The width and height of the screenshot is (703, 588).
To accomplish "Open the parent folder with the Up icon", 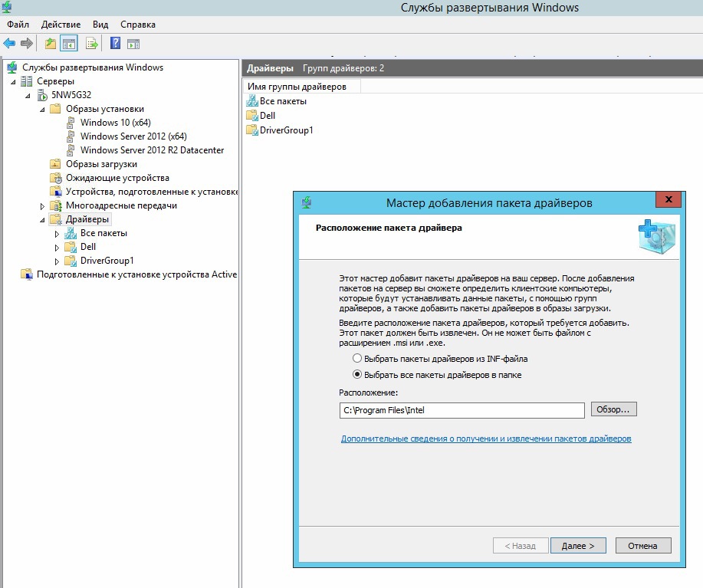I will pyautogui.click(x=48, y=43).
